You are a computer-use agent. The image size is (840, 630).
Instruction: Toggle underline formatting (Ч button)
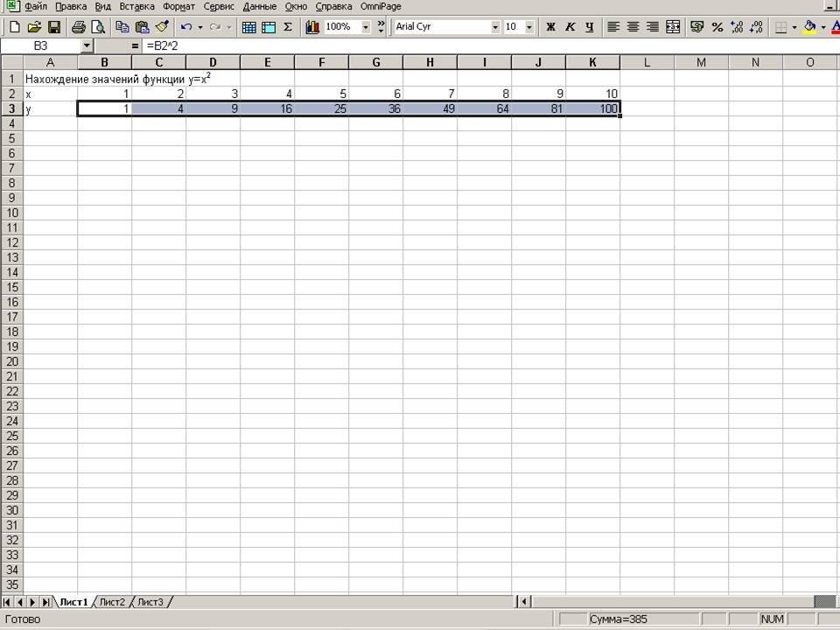pyautogui.click(x=589, y=27)
